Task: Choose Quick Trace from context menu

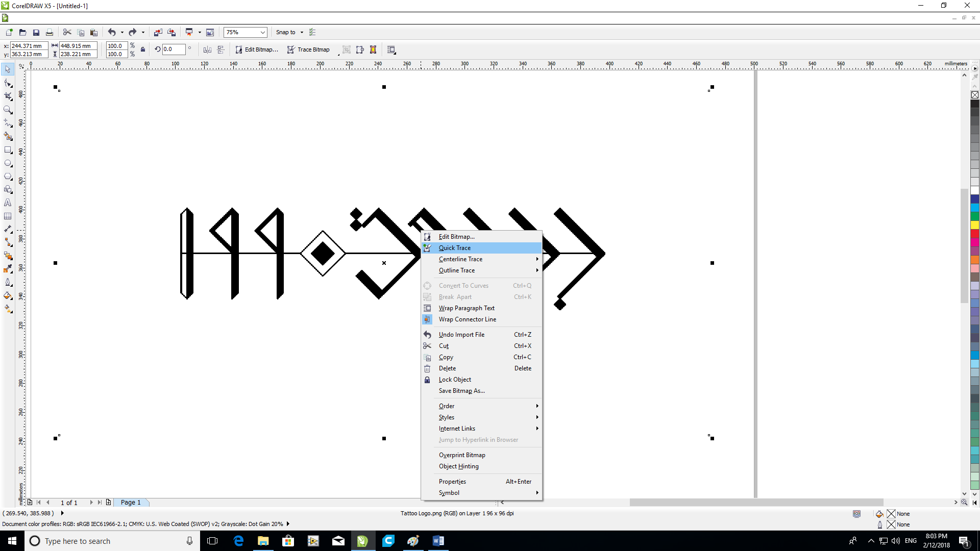Action: [481, 248]
